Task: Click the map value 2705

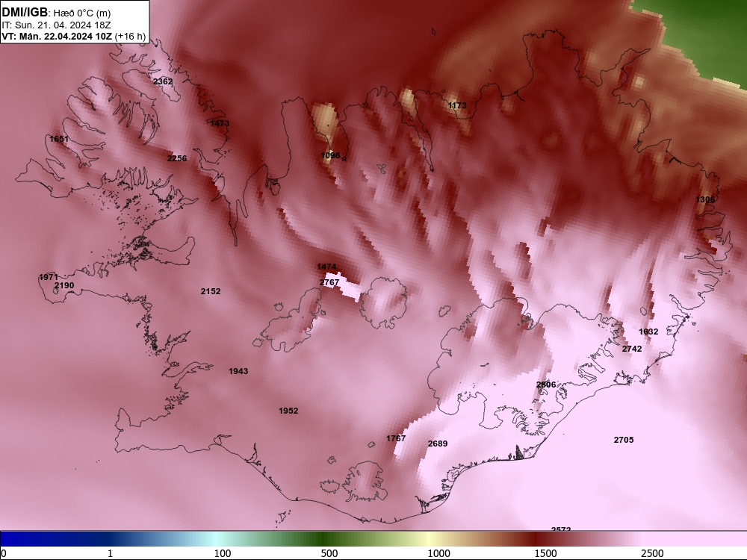Action: point(624,440)
